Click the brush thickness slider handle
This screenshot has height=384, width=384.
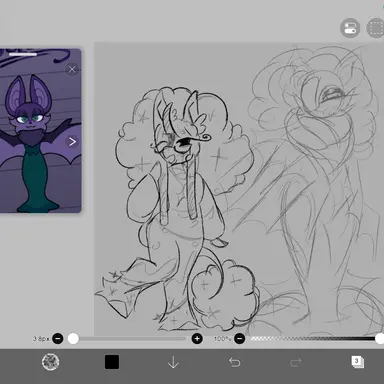tap(73, 339)
